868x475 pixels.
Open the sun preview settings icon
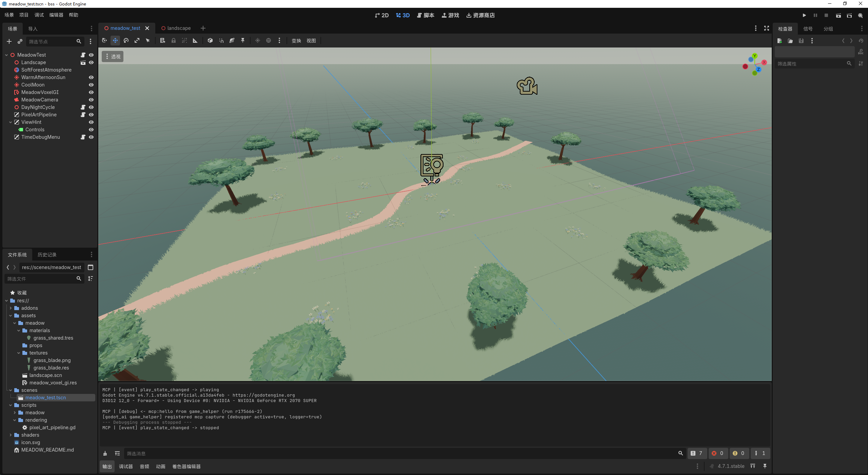click(258, 41)
